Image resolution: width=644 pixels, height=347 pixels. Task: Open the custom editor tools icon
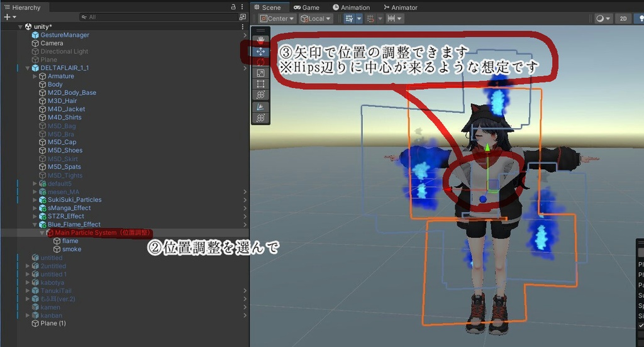(260, 107)
